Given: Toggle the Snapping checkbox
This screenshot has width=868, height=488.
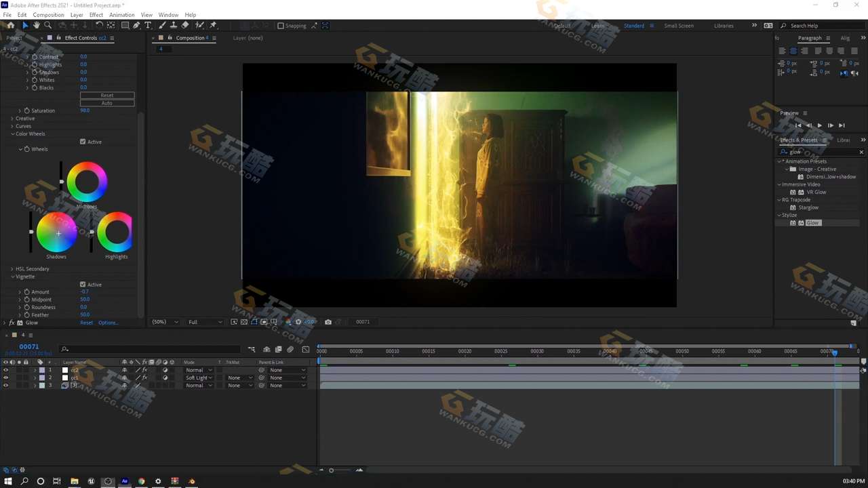Looking at the screenshot, I should (281, 26).
